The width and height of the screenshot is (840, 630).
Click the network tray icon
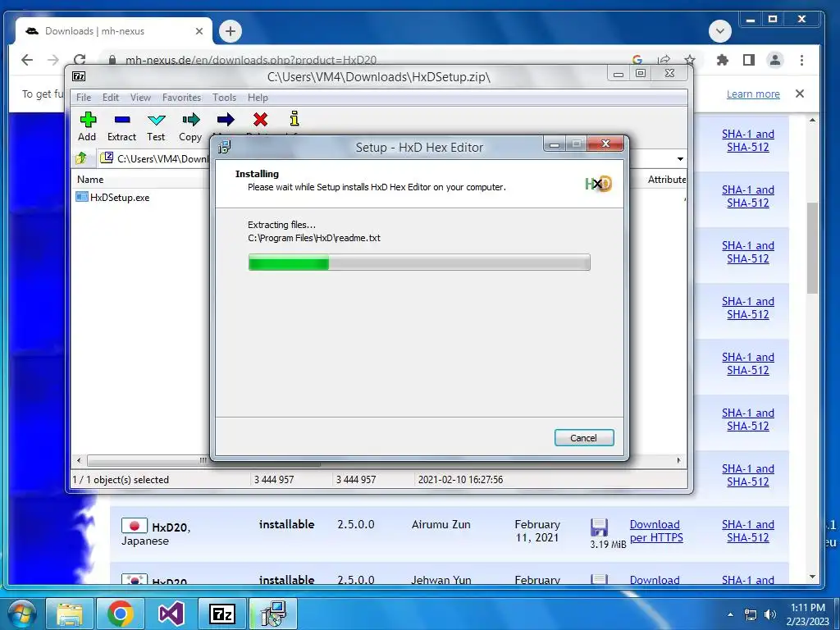(x=751, y=614)
